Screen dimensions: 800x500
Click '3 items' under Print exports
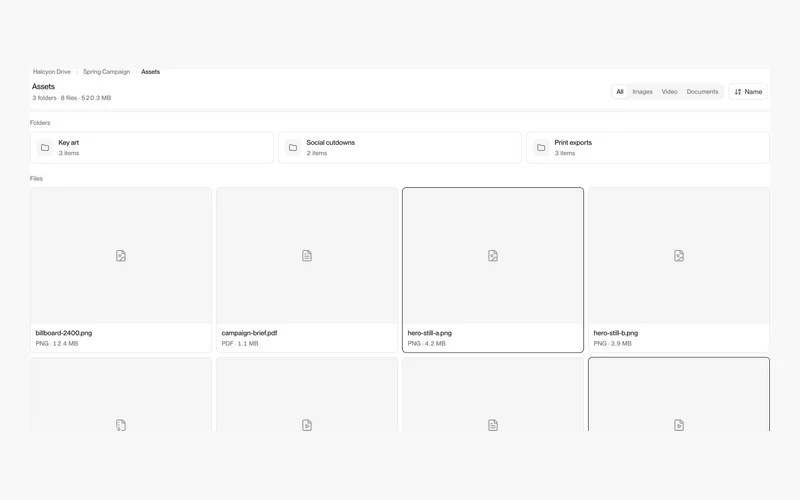tap(565, 153)
